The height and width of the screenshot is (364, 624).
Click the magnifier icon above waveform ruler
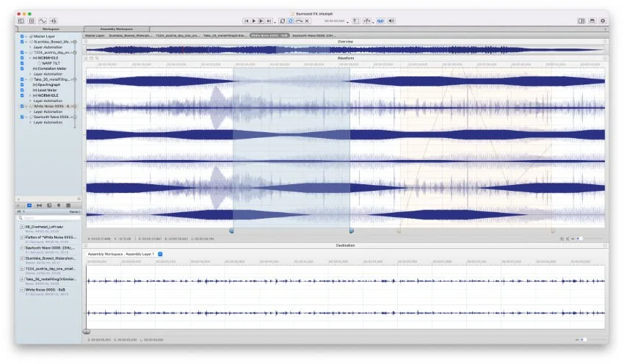point(97,58)
